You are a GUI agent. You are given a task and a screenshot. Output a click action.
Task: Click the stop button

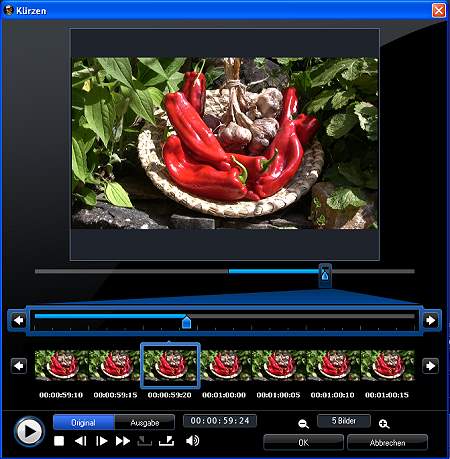pos(59,441)
